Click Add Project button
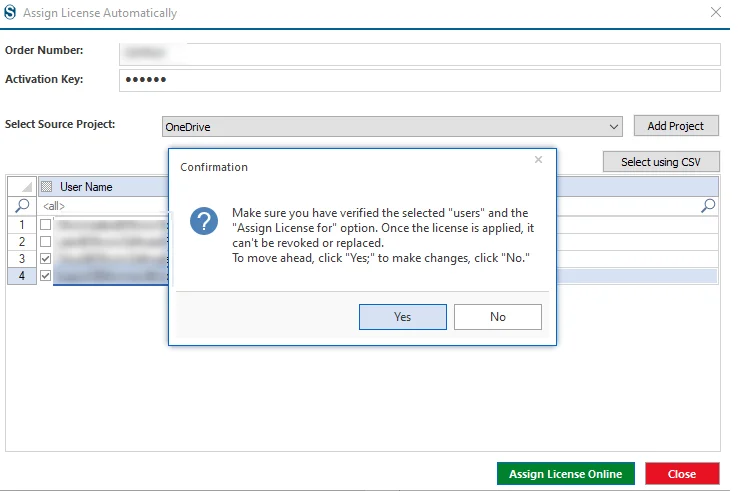The width and height of the screenshot is (743, 491). [676, 126]
